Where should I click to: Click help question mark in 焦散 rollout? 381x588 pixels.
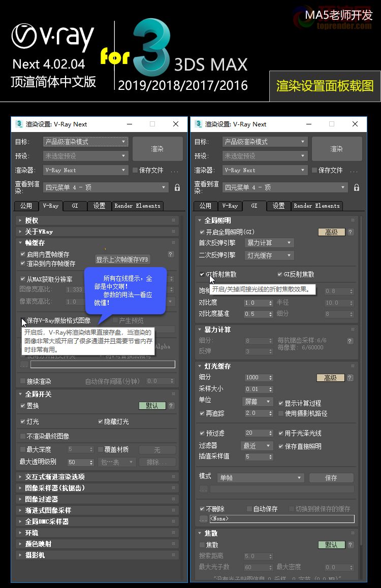350,545
